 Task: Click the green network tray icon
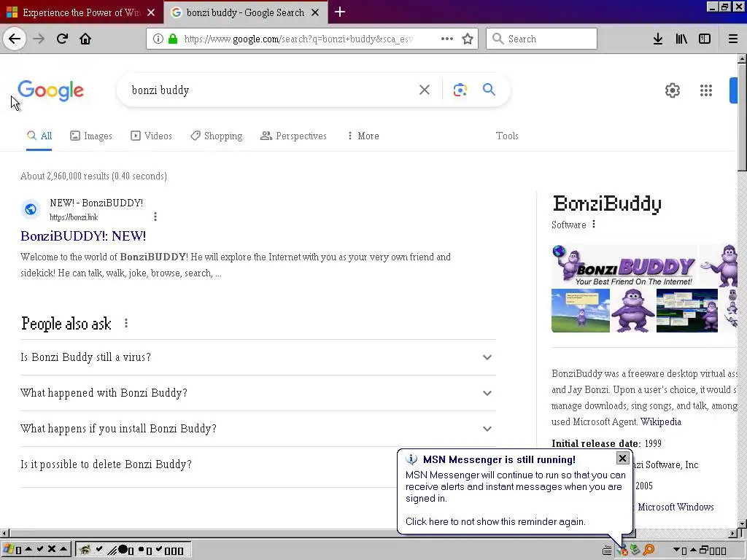point(635,550)
